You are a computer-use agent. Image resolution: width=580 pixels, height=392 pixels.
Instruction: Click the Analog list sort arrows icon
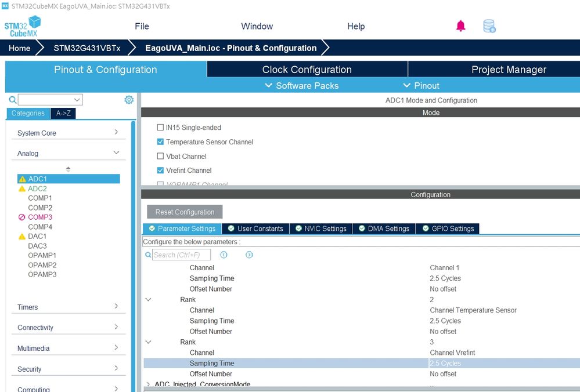click(68, 169)
